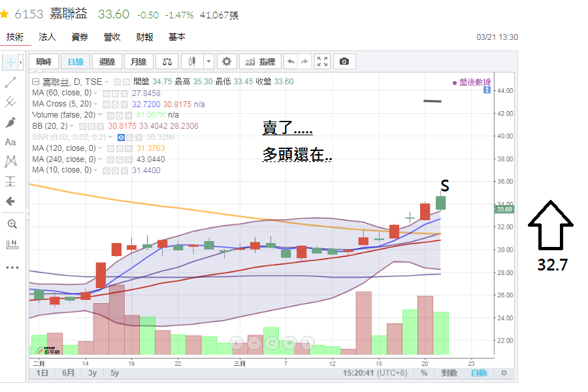Open dropdown beside 嘉聯益, D, TSE title

click(107, 82)
